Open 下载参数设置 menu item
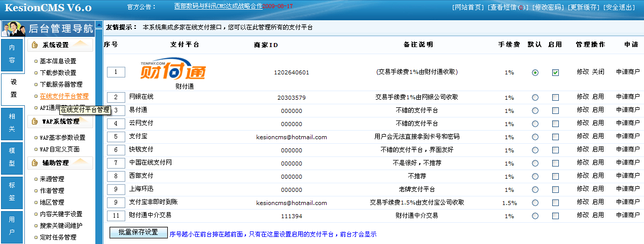 [x=58, y=73]
